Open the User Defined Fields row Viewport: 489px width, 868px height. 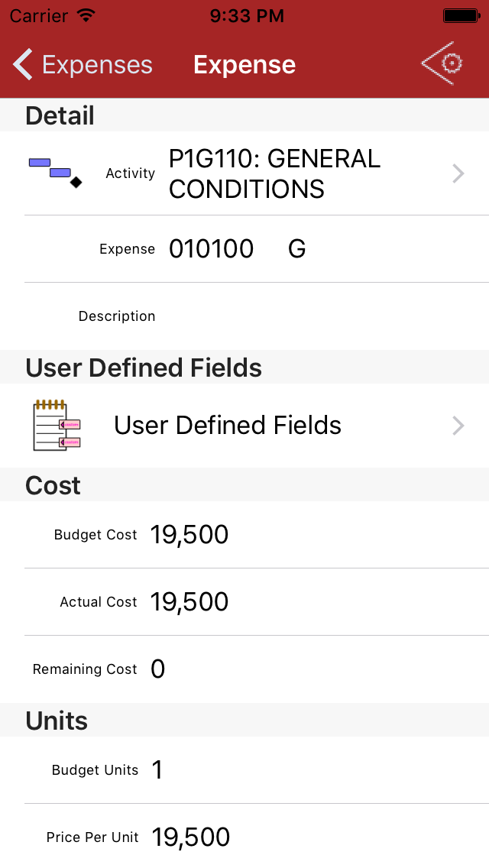227,426
